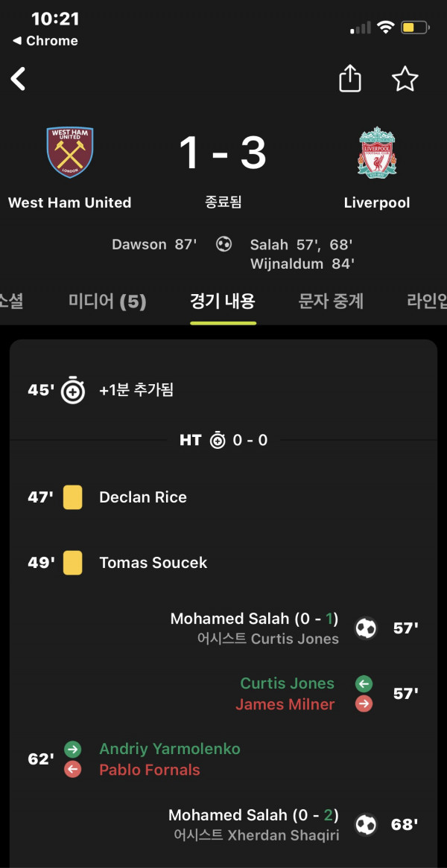Tap the Liverpool club crest

tap(377, 152)
